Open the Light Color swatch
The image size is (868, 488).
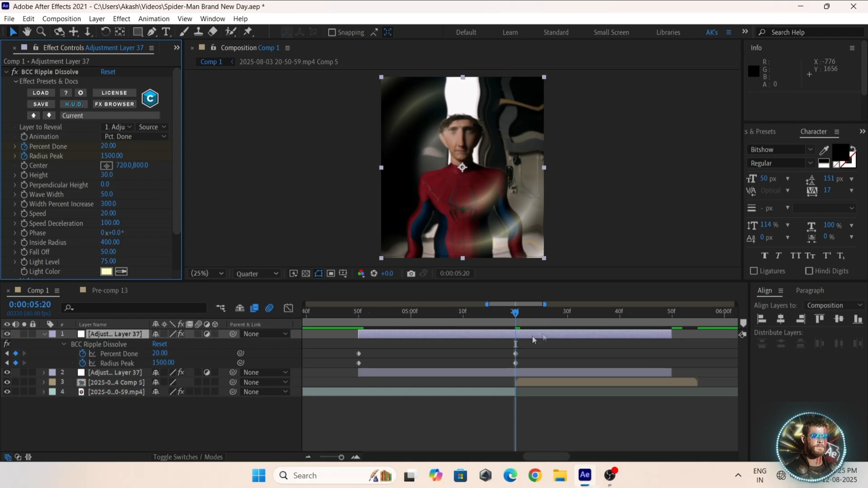click(106, 271)
